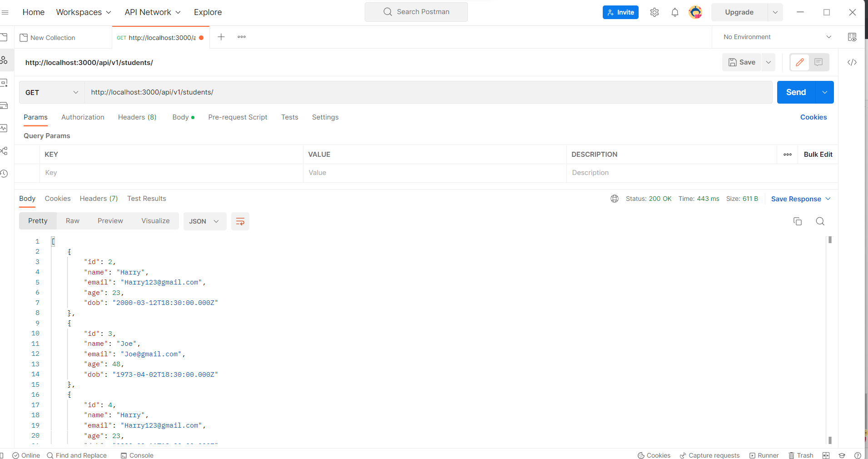Expand the GET method dropdown
This screenshot has height=459, width=868.
point(52,92)
